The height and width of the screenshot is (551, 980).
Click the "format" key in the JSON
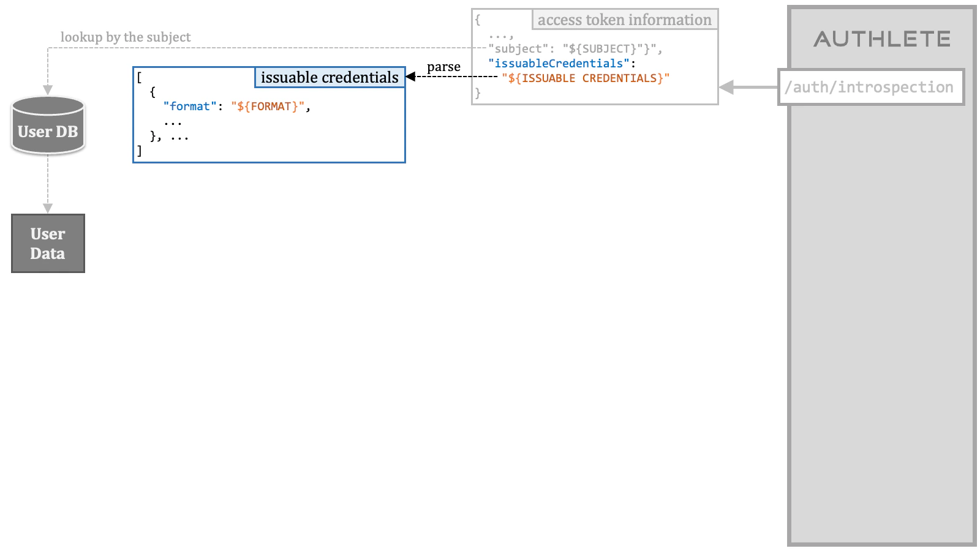pyautogui.click(x=190, y=107)
